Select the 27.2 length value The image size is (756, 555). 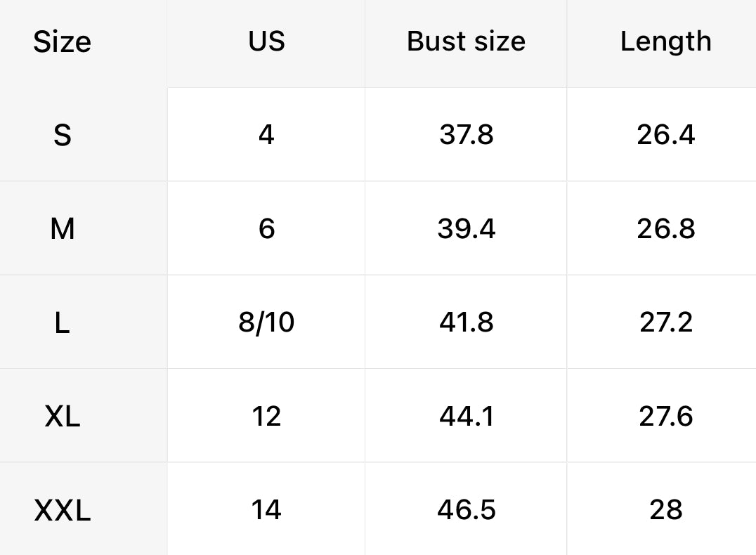pos(665,322)
